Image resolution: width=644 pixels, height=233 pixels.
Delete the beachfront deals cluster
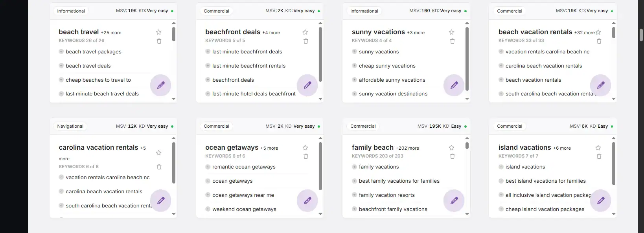(305, 41)
